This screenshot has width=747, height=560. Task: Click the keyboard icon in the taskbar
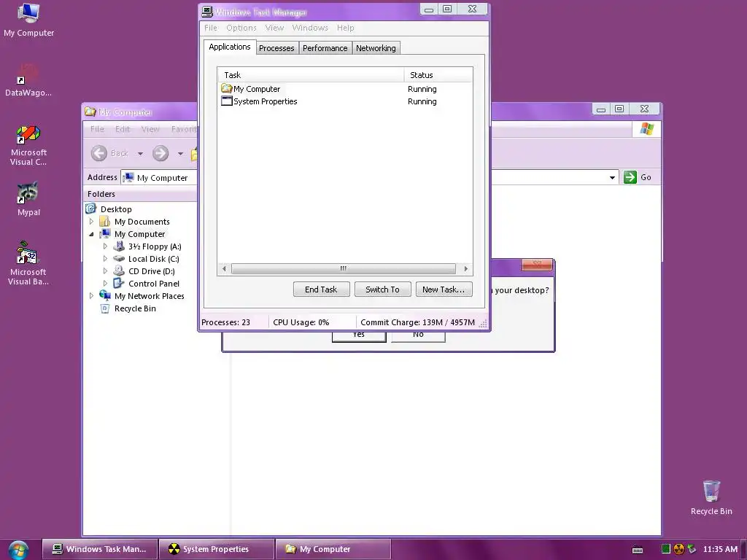(638, 550)
